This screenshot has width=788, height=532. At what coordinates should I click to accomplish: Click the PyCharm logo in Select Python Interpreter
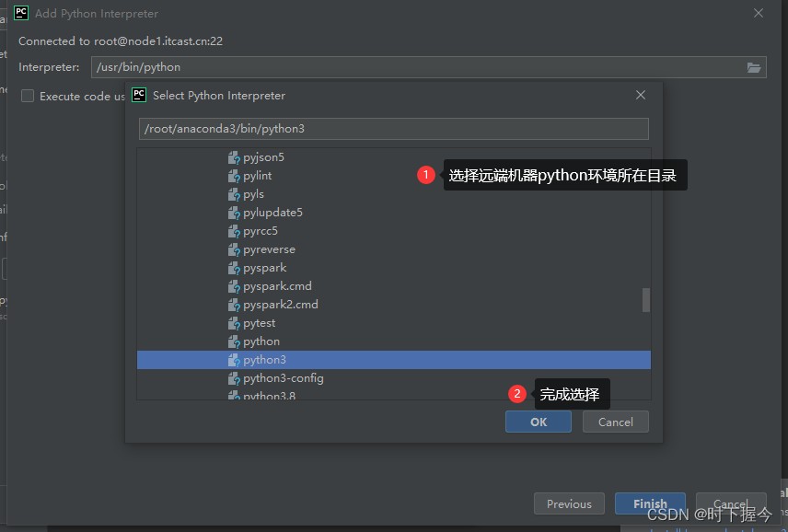(x=139, y=95)
